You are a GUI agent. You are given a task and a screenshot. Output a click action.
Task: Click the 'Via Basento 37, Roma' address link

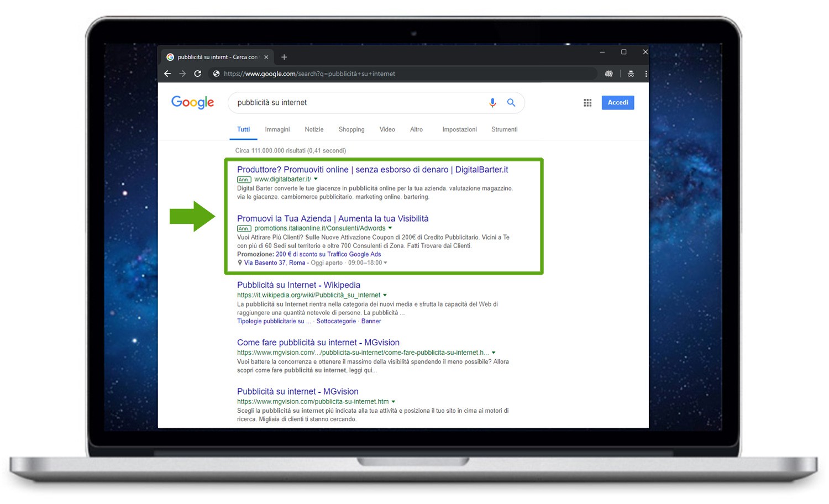(x=275, y=263)
